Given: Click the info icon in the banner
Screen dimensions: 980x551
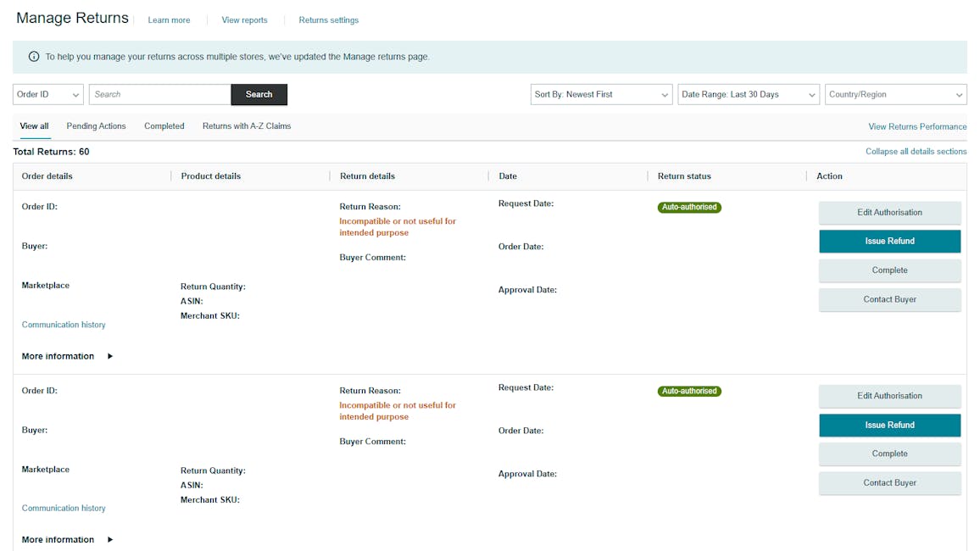Looking at the screenshot, I should click(x=34, y=57).
